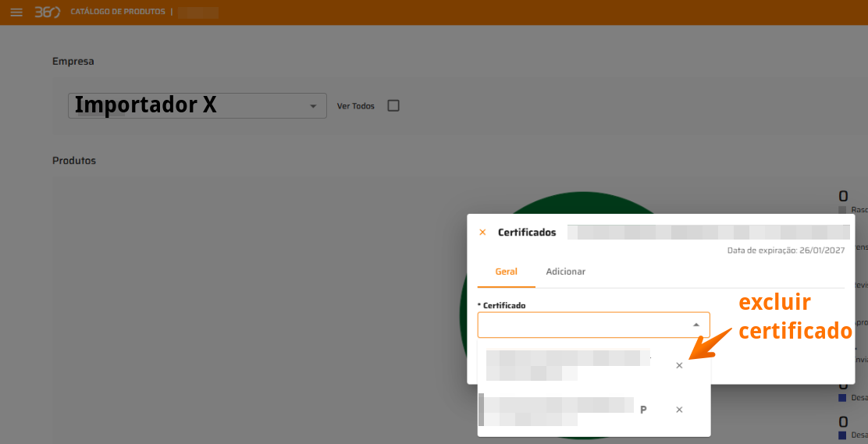Enable the Ver Todos checkbox
The image size is (868, 444).
(393, 106)
